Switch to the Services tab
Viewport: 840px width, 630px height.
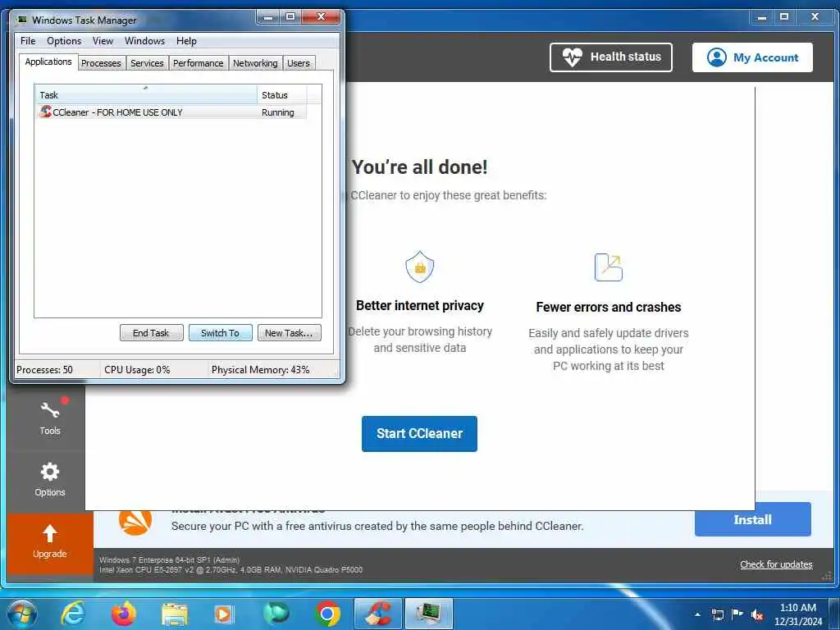click(147, 63)
